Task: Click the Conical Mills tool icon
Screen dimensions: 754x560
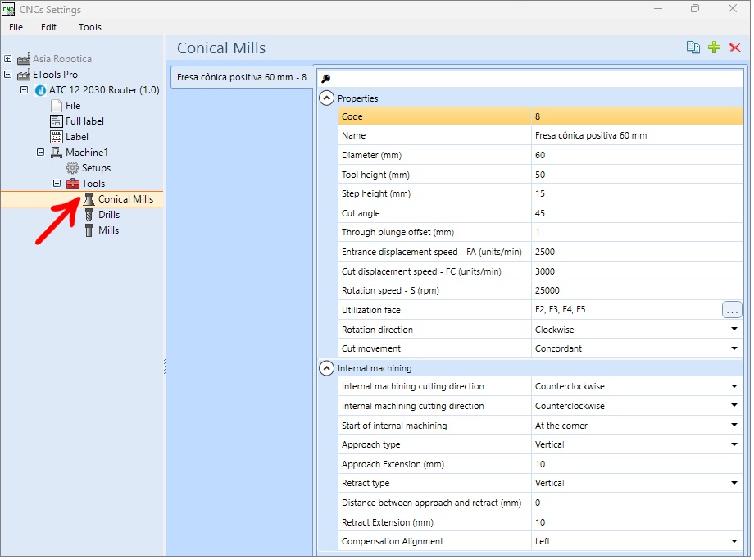Action: pyautogui.click(x=89, y=200)
